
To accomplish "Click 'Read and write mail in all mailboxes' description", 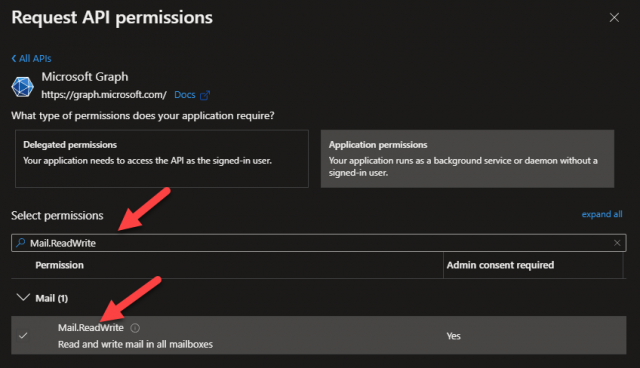I will coord(136,344).
